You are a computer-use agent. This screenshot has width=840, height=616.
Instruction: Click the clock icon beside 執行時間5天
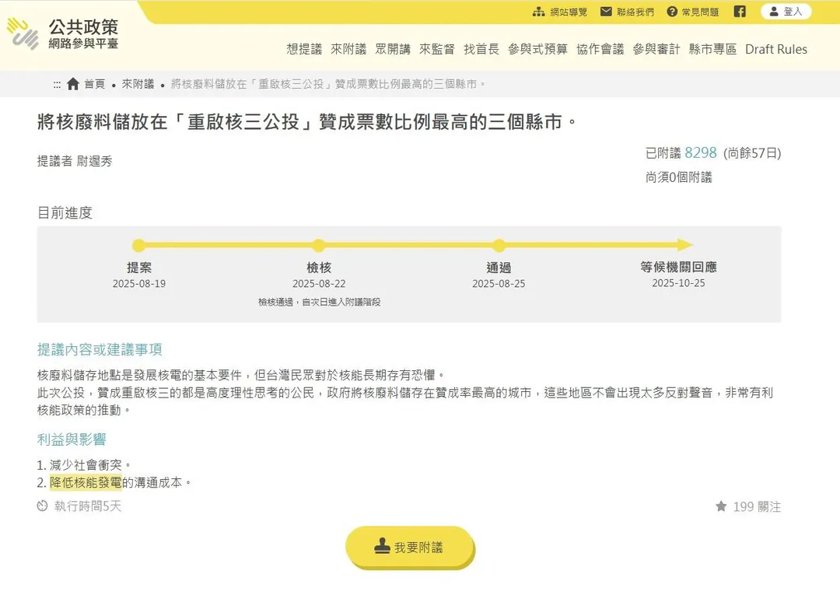pyautogui.click(x=42, y=506)
